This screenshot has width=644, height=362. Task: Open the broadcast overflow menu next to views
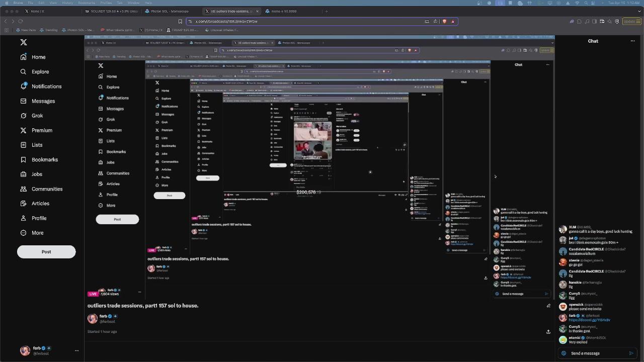tap(139, 292)
